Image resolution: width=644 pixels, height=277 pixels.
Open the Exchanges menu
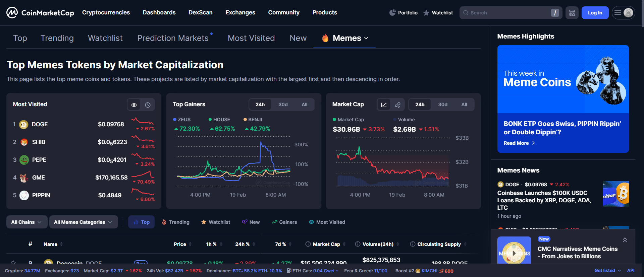pyautogui.click(x=240, y=13)
